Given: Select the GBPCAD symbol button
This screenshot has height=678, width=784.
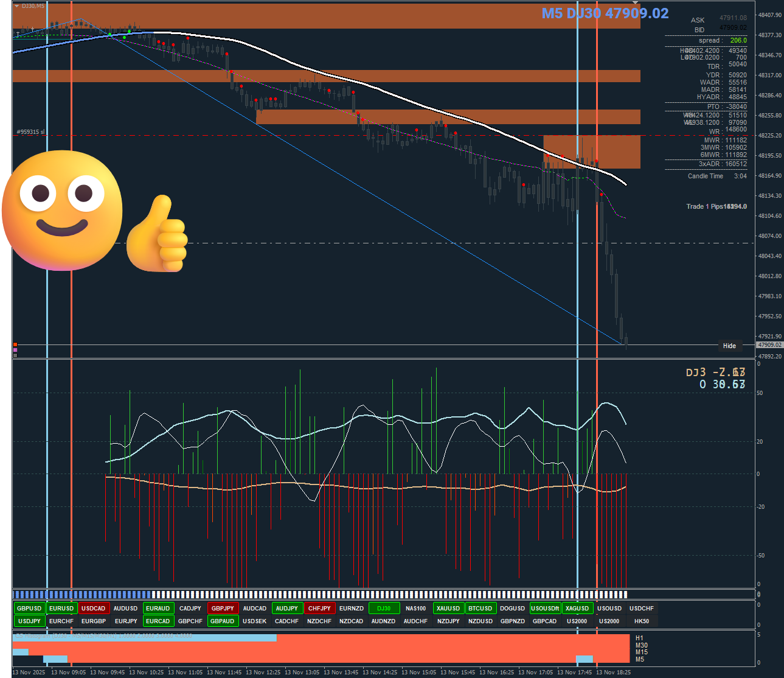Looking at the screenshot, I should point(545,621).
